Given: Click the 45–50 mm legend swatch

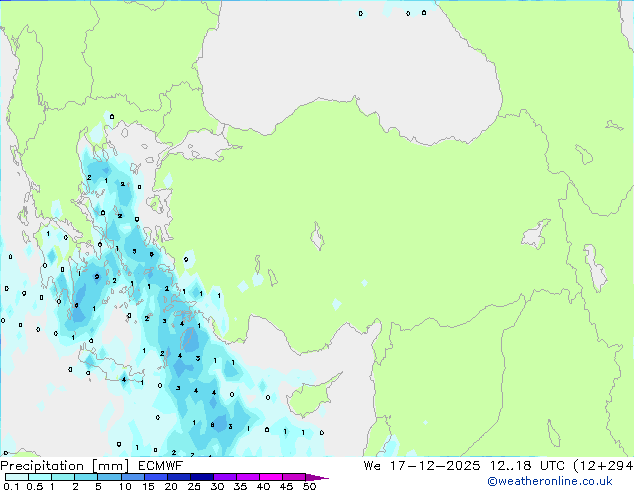Looking at the screenshot, I should (294, 477).
